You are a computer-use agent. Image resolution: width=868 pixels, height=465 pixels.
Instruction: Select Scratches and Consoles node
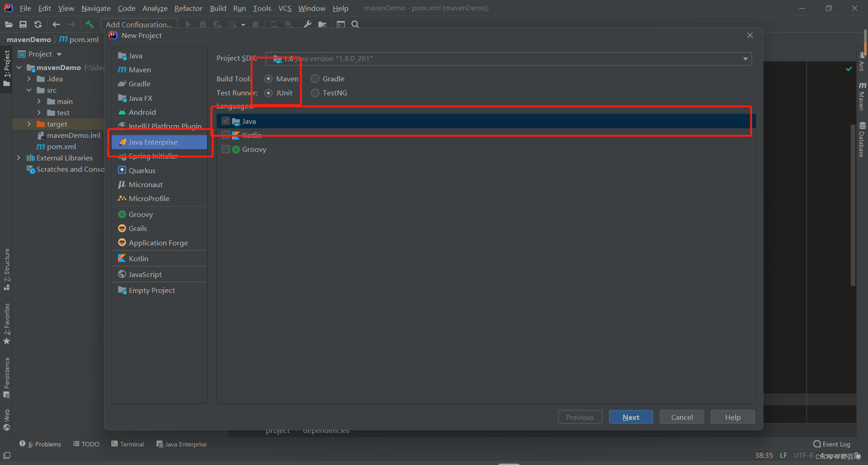(x=66, y=169)
